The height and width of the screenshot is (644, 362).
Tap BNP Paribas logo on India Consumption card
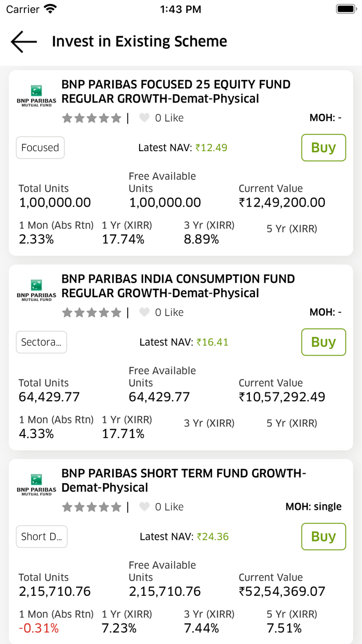click(x=36, y=290)
